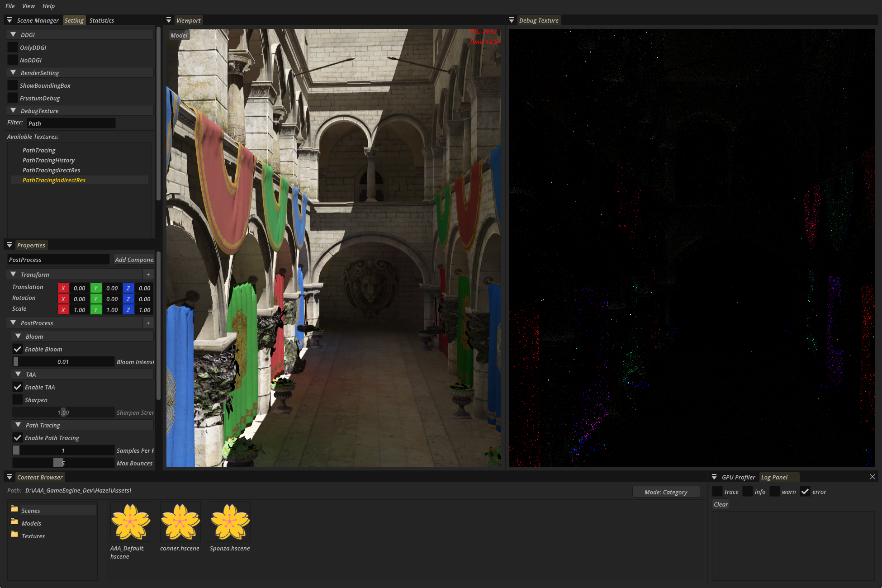The image size is (882, 588).
Task: Open the GPU Profiler tab
Action: click(738, 477)
